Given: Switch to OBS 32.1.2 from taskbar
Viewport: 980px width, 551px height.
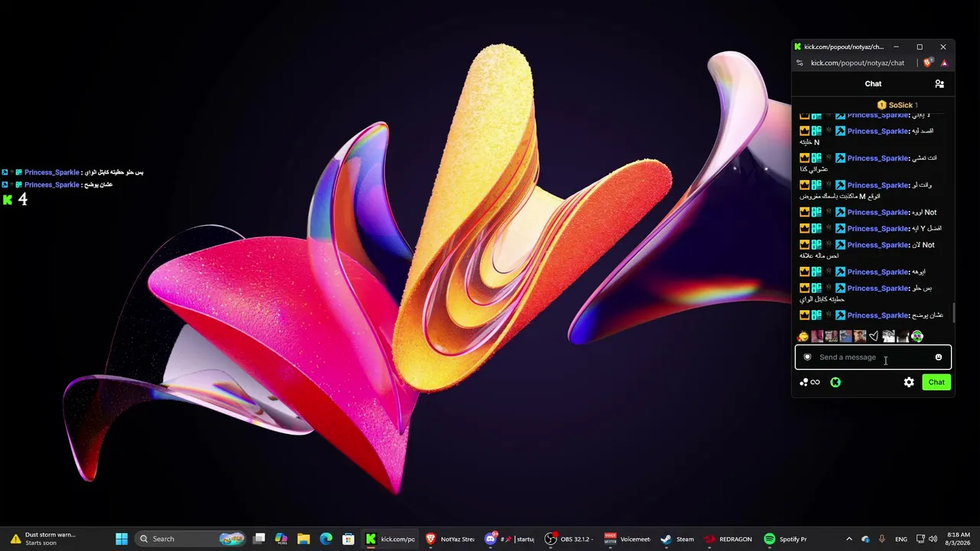Looking at the screenshot, I should [x=570, y=539].
